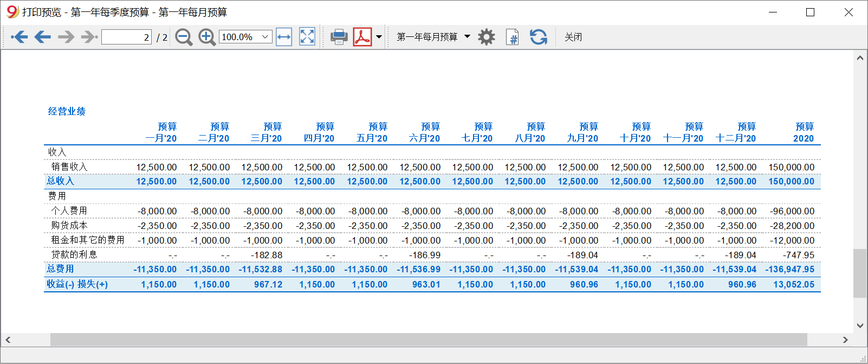Click horizontal scrollbar right arrow

pyautogui.click(x=845, y=340)
